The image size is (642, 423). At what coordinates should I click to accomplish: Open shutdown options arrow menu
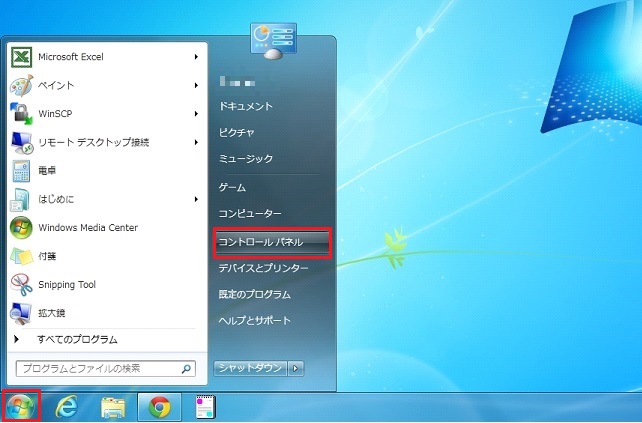[x=296, y=369]
